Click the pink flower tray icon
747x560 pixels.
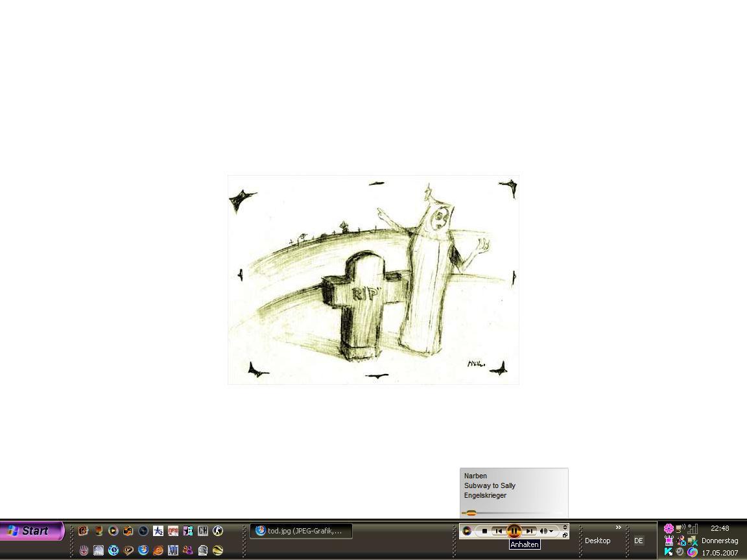(x=669, y=528)
